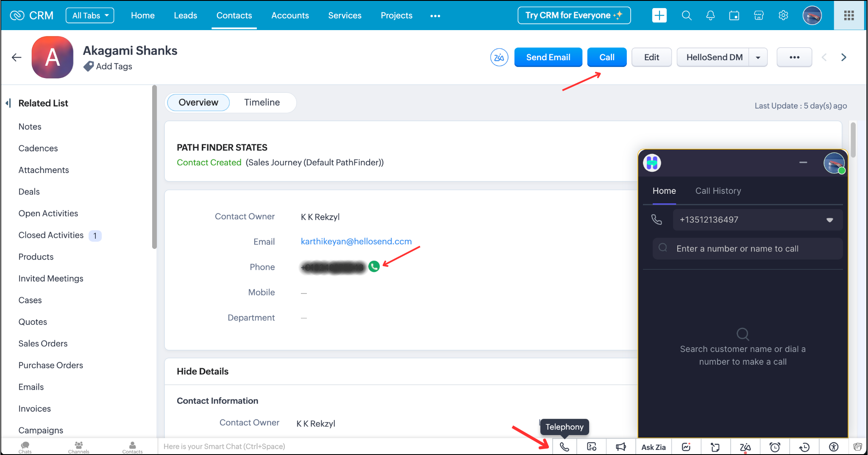Switch to the Leads tab
Image resolution: width=868 pixels, height=455 pixels.
[x=185, y=15]
